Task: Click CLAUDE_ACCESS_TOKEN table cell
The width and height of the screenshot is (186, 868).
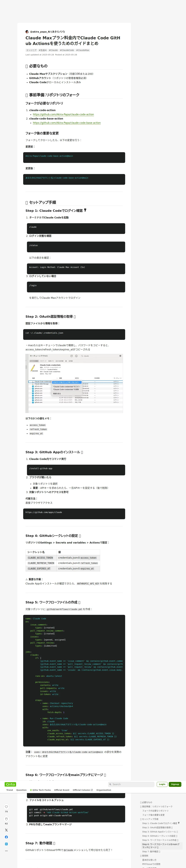Action: click(41, 558)
